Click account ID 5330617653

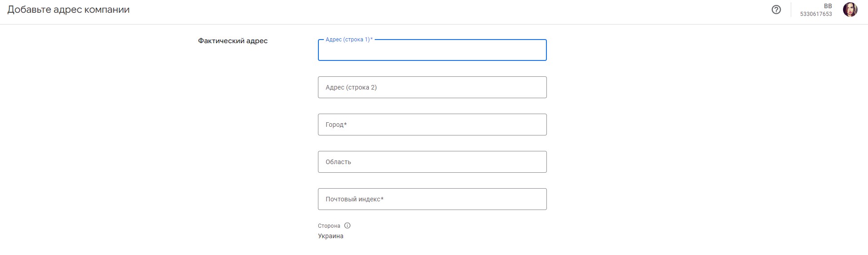coord(816,14)
